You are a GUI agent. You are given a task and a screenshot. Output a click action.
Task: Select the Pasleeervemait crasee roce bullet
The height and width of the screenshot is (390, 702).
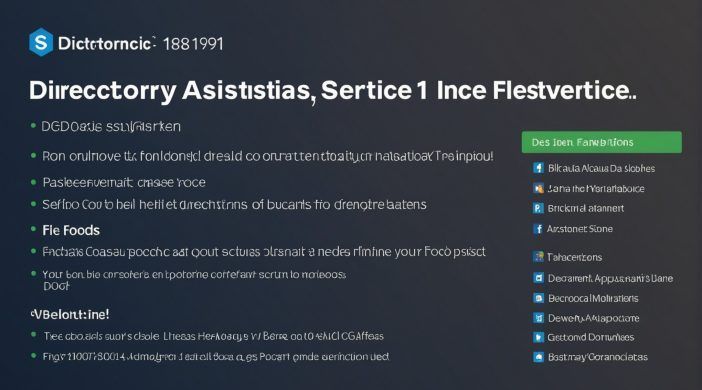(x=124, y=182)
